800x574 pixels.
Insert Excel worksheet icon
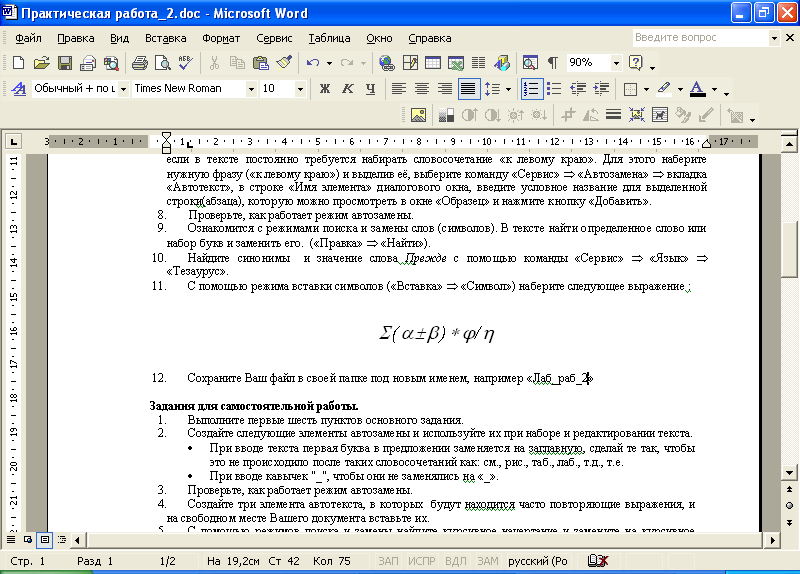pyautogui.click(x=456, y=63)
